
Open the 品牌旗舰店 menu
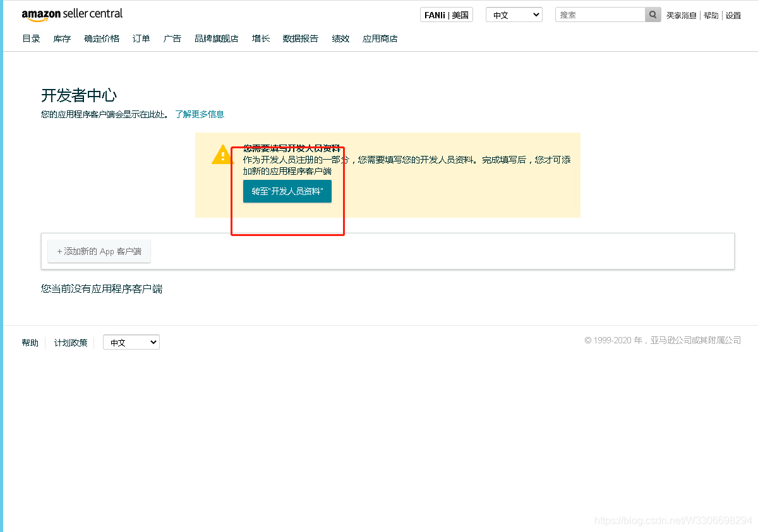point(217,38)
